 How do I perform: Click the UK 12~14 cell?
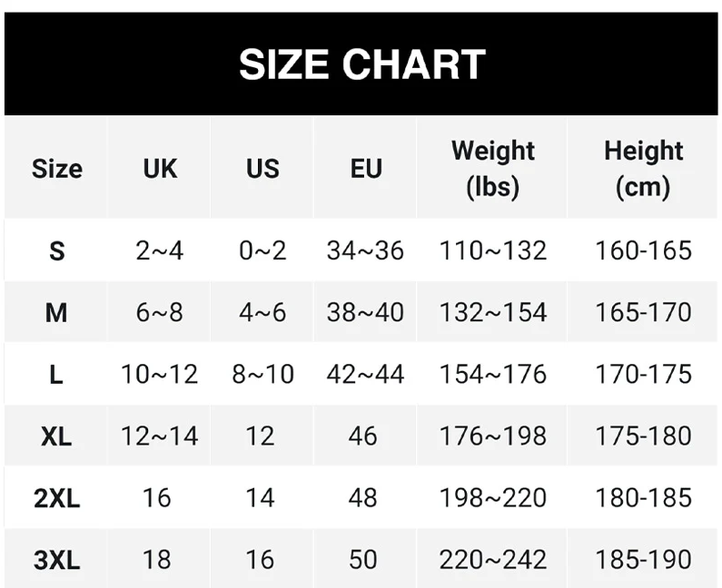pos(160,436)
